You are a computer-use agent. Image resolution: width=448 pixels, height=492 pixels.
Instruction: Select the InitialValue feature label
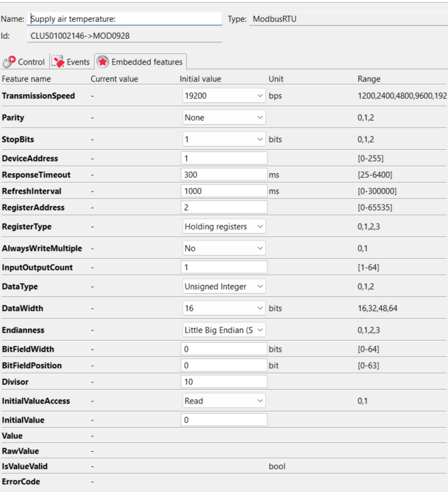click(23, 420)
